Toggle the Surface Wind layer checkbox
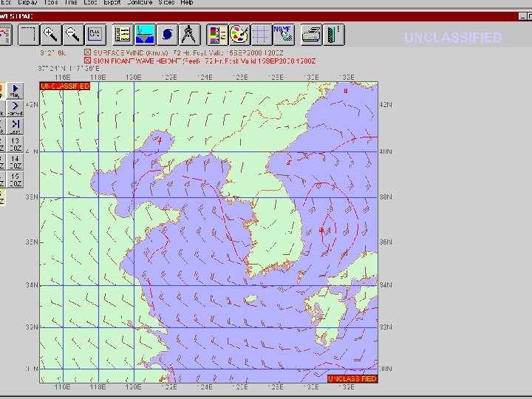The width and height of the screenshot is (532, 399). point(87,52)
